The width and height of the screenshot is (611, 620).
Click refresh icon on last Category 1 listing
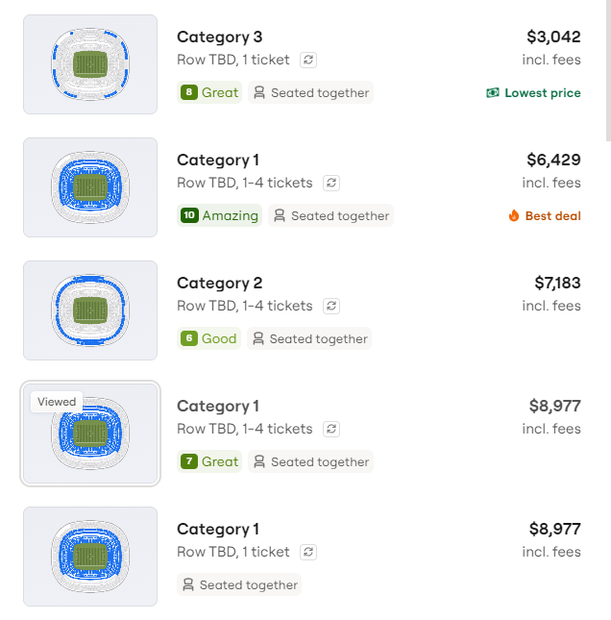tap(309, 552)
